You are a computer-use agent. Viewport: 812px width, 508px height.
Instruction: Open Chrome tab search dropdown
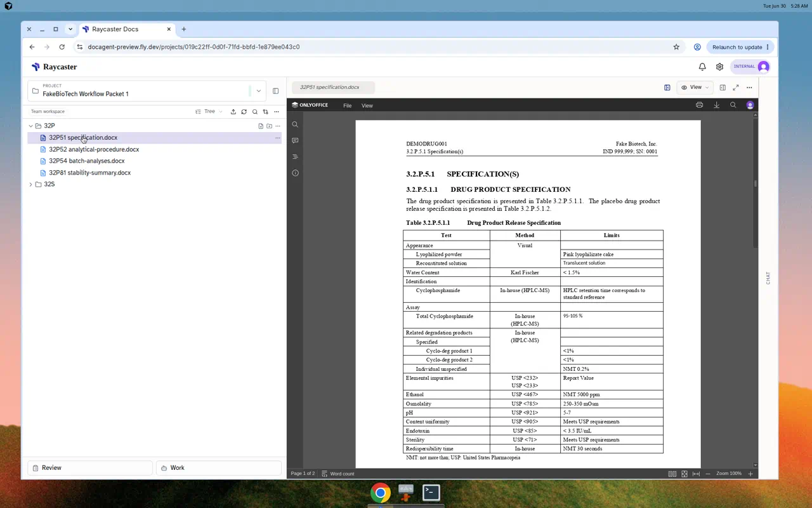(x=70, y=29)
